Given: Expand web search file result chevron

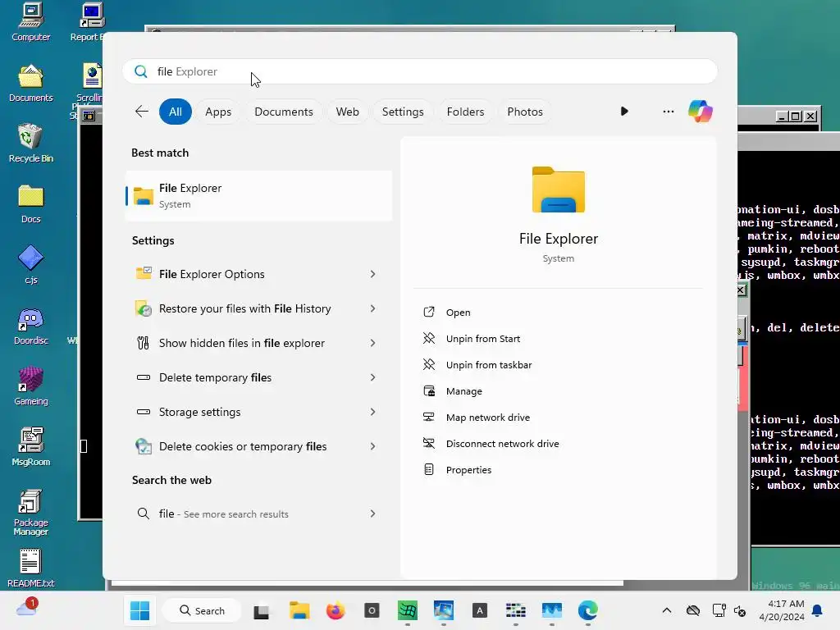Looking at the screenshot, I should (x=373, y=514).
